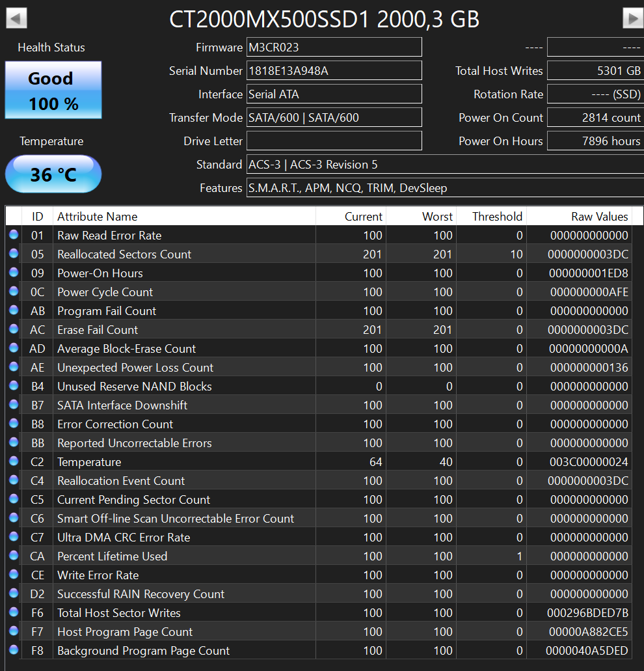Screen dimensions: 644x671
Task: Click status dot for Power Cycle Count
Action: click(14, 291)
